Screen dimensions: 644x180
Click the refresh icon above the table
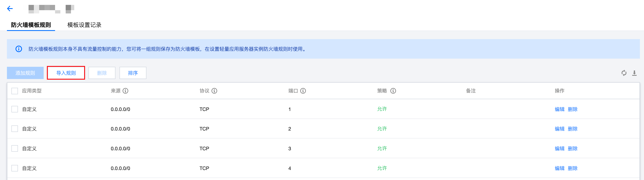[624, 73]
